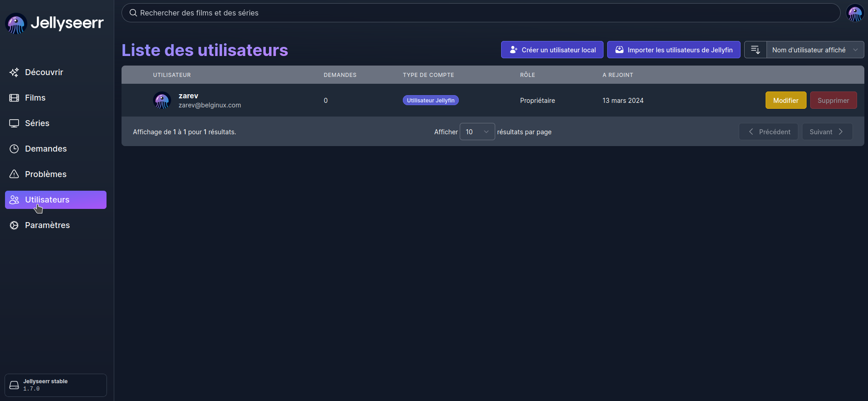Click the Découvrir sparkles icon
This screenshot has height=401, width=868.
pyautogui.click(x=14, y=72)
